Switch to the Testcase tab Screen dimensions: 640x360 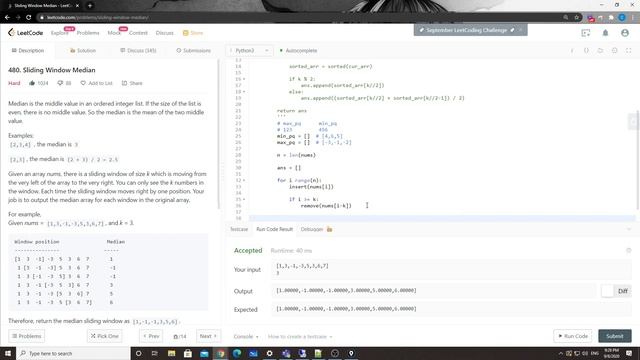[239, 229]
